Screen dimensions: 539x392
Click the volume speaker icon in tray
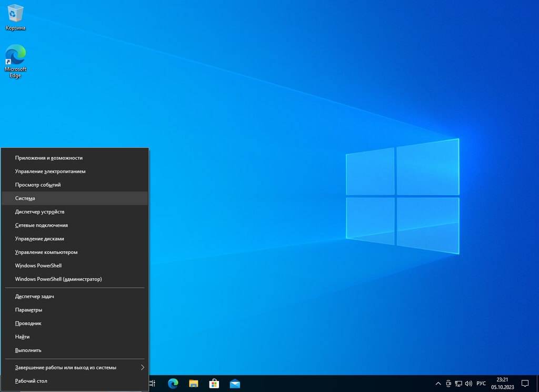(468, 384)
